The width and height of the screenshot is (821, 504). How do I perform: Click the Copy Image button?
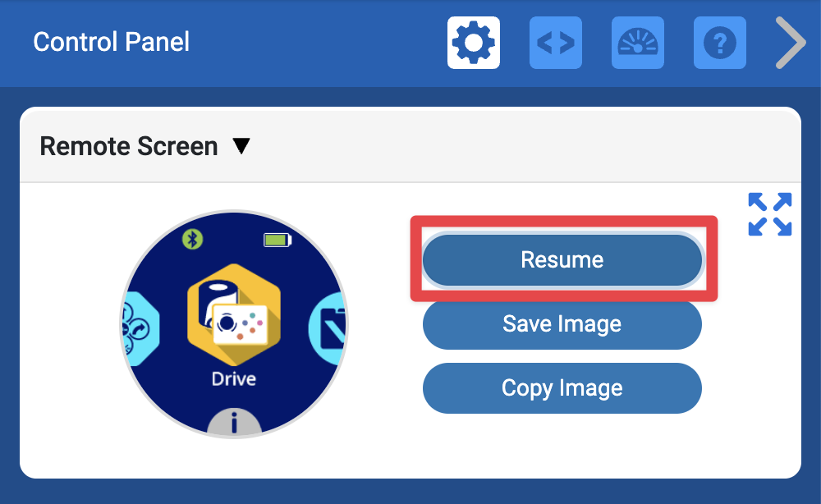coord(562,388)
